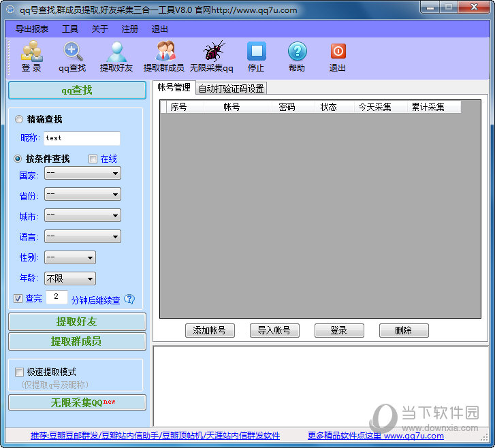
Task: Open the 国家 dropdown
Action: coord(82,174)
